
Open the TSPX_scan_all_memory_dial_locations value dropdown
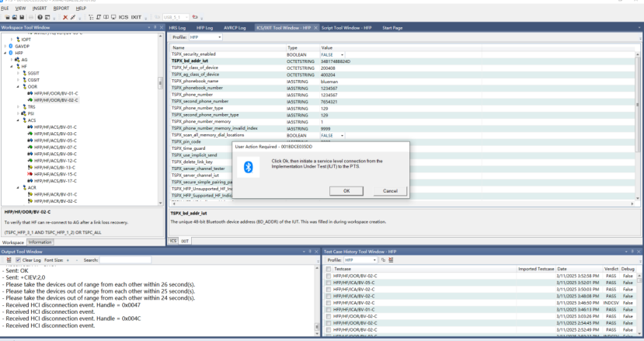pos(342,136)
